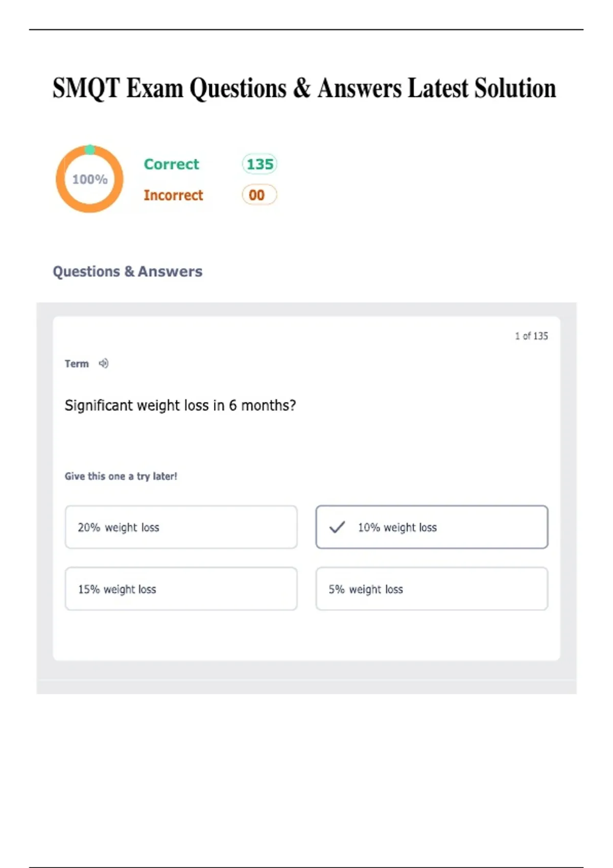
Task: Click the checkmark beside 10% weight loss
Action: (x=337, y=527)
